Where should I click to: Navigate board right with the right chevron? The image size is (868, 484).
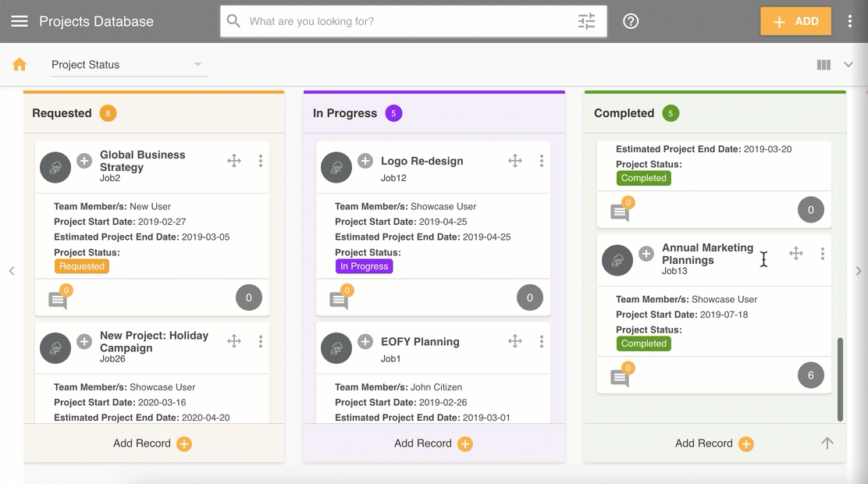point(859,271)
